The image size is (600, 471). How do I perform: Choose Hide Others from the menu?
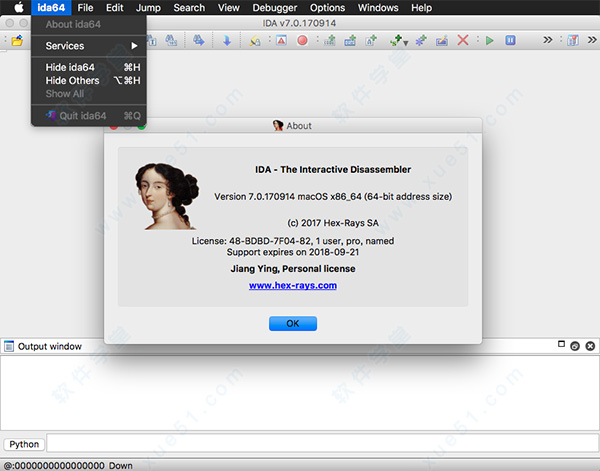point(89,80)
